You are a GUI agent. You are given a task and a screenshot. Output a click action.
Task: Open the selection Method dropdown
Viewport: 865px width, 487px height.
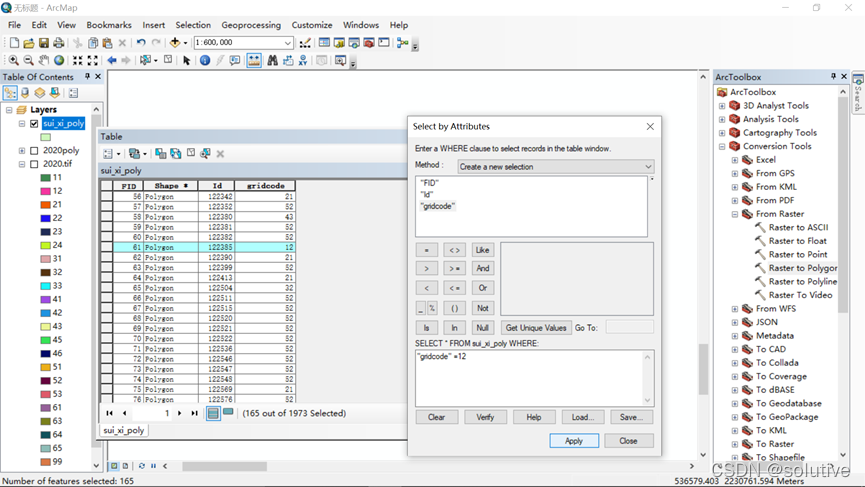tap(648, 167)
